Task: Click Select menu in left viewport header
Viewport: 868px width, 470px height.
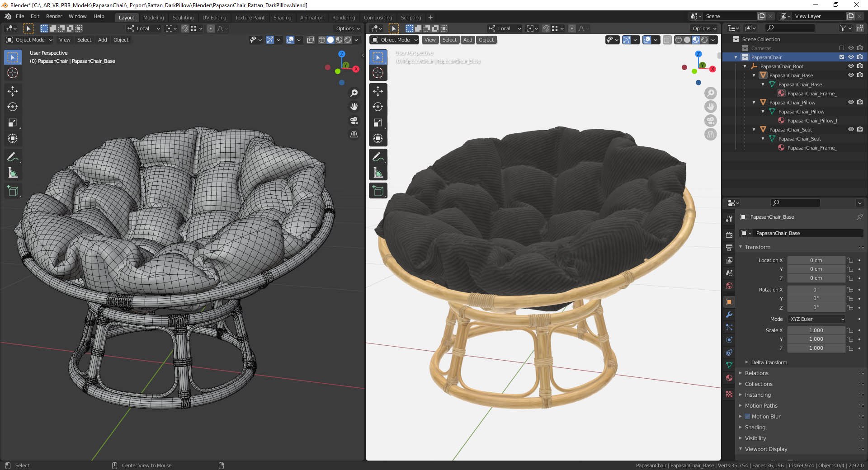Action: point(84,40)
